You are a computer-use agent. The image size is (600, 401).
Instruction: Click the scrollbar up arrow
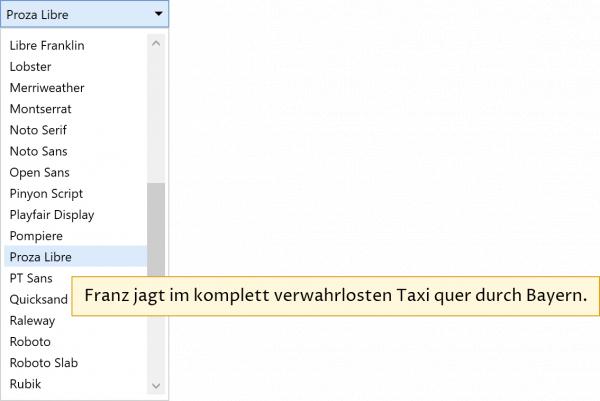(156, 43)
